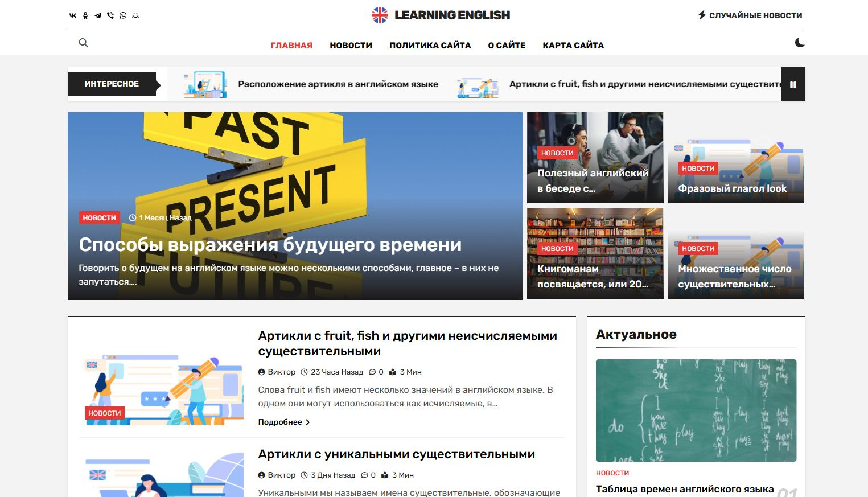
Task: Open the WhatsApp social link
Action: (123, 15)
